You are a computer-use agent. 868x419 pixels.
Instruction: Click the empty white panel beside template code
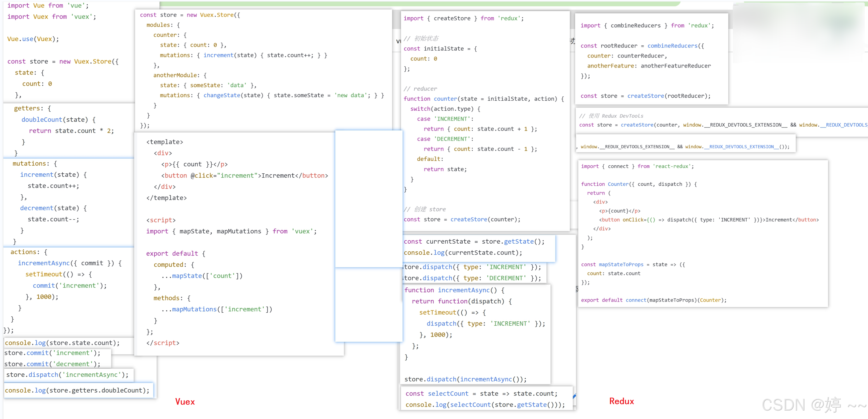(369, 199)
